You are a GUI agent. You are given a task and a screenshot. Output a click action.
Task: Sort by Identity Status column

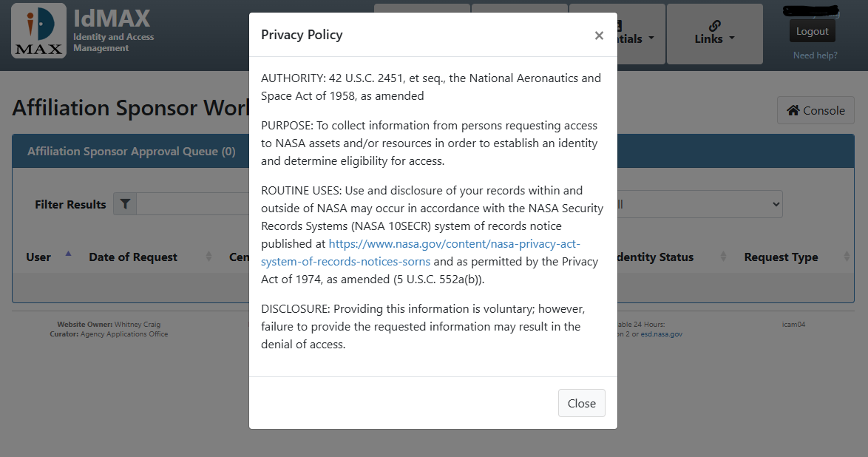click(654, 257)
